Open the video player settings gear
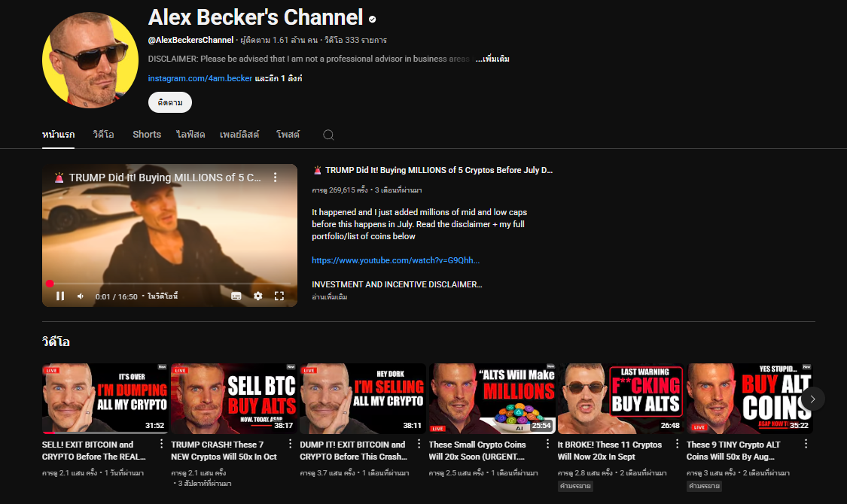 [257, 296]
